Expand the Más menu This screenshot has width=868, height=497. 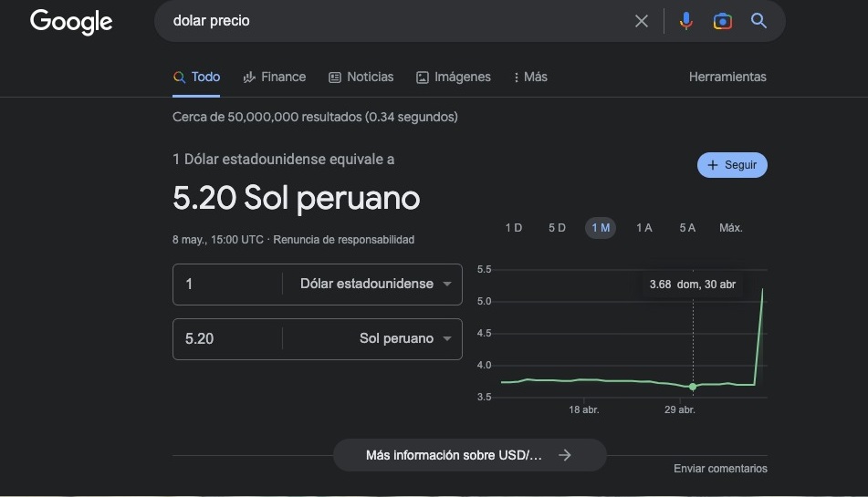[x=530, y=77]
